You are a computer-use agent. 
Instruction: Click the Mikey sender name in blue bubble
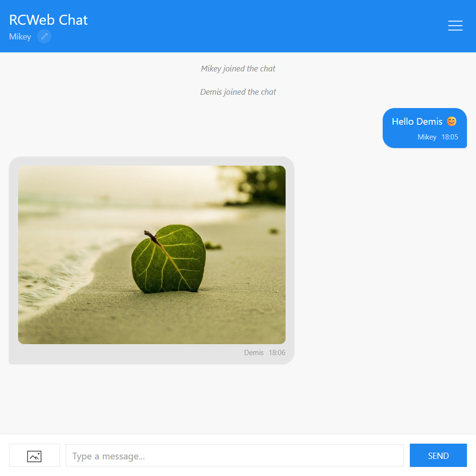pyautogui.click(x=427, y=137)
